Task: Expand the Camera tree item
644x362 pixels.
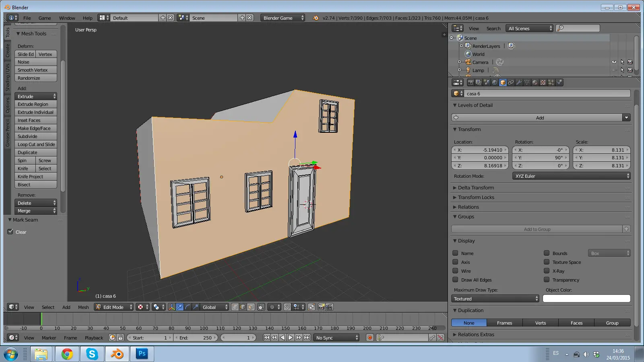Action: [459, 62]
